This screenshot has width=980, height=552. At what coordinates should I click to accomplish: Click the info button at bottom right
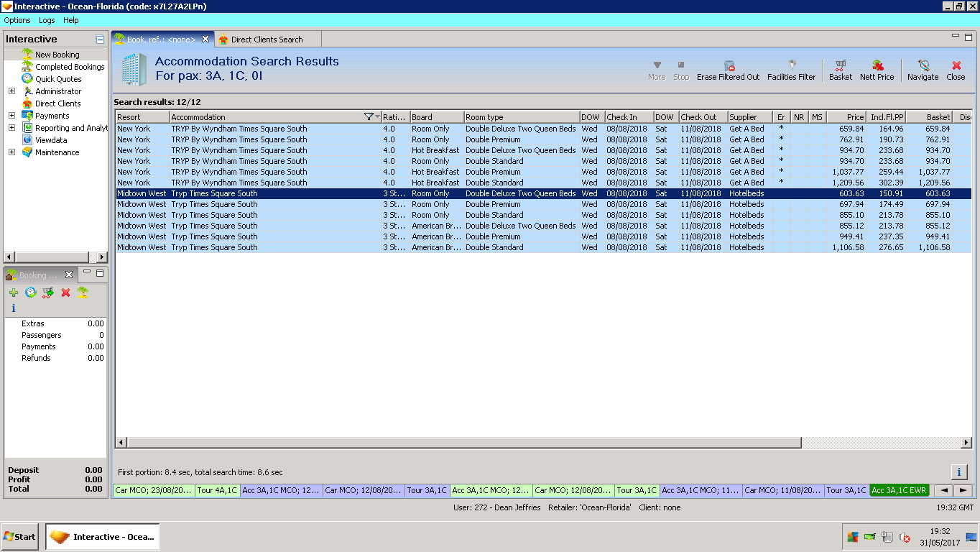[x=958, y=472]
